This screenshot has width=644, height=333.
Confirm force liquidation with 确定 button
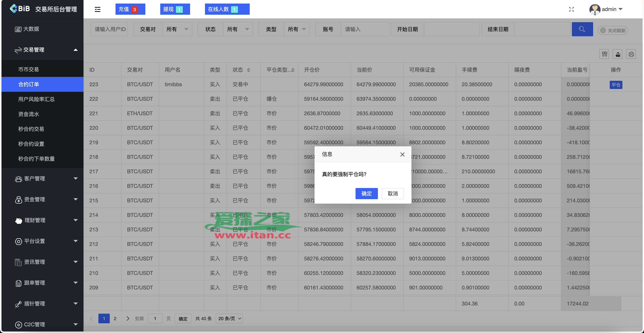coord(367,193)
